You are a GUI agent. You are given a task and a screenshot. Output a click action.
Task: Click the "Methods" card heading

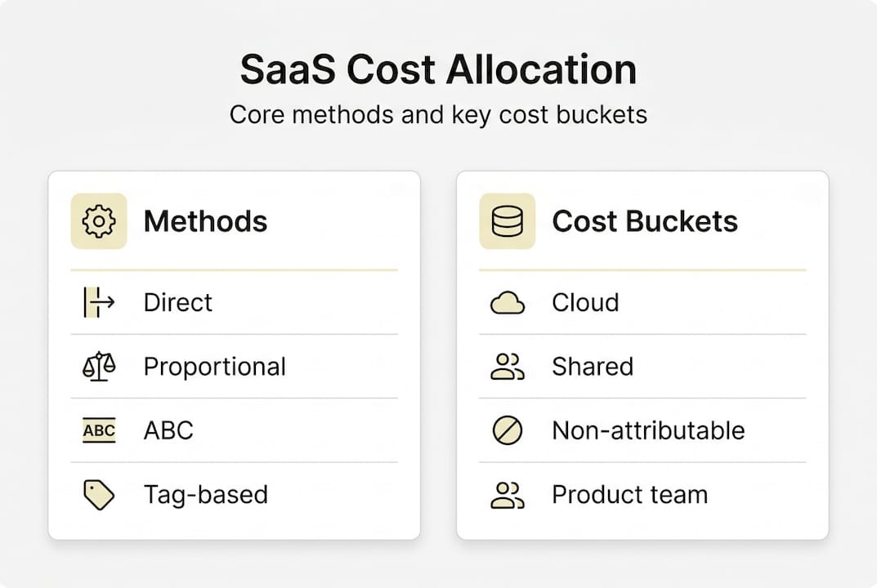pos(205,221)
